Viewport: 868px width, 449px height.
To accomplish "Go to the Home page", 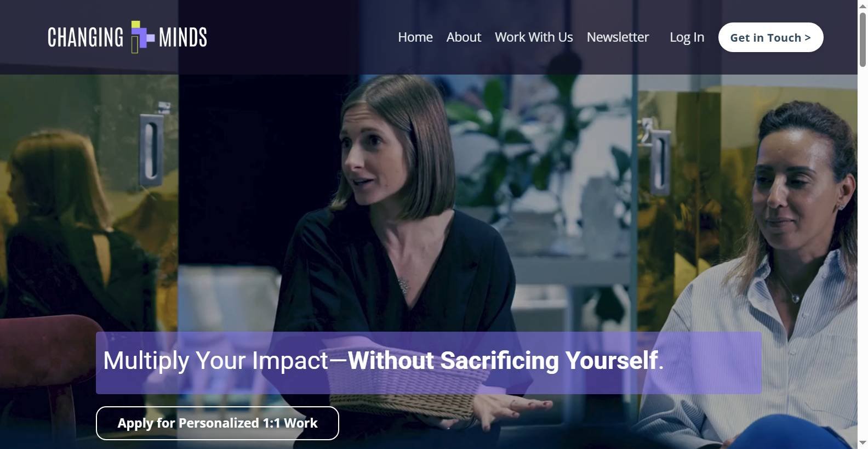I will [x=415, y=37].
